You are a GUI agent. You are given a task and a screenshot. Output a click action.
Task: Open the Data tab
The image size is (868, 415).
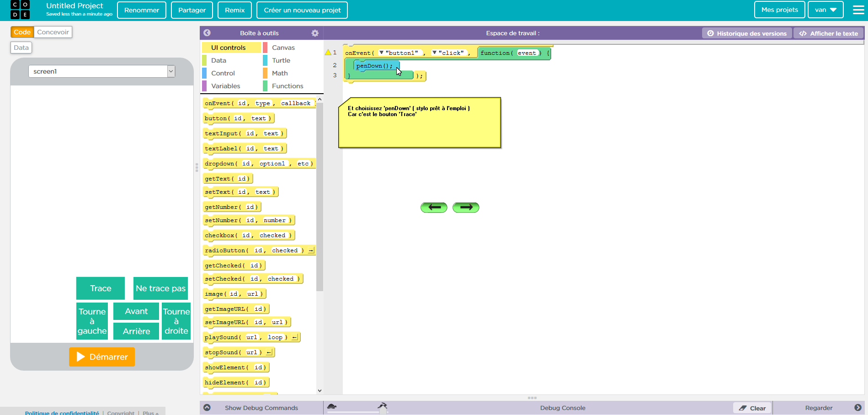pos(21,48)
